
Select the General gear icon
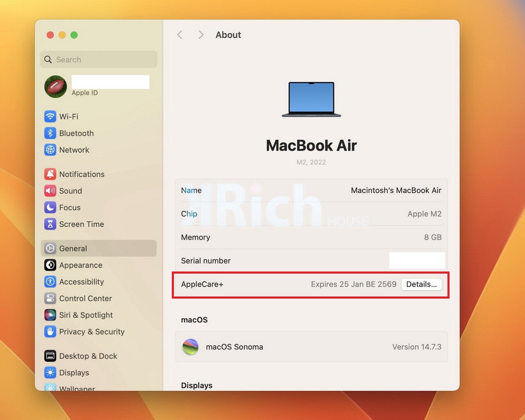(x=50, y=249)
